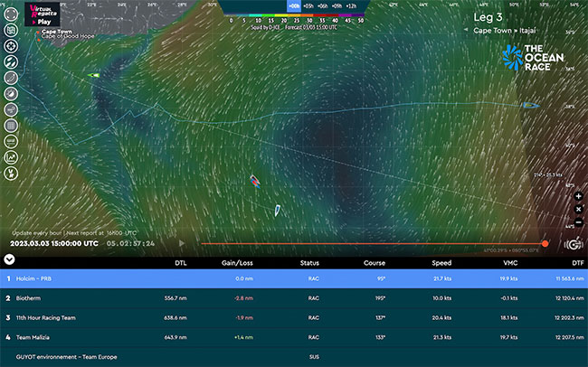Select the Holcim - PRB leaderboard row
The width and height of the screenshot is (588, 367).
pos(294,278)
